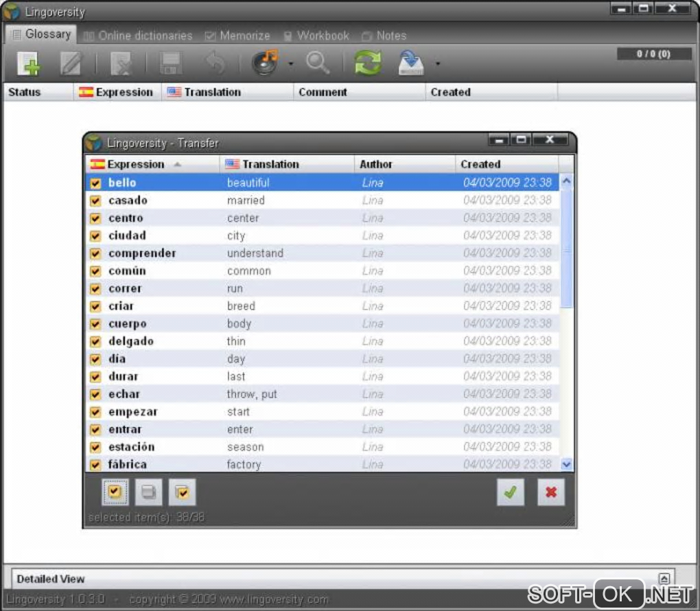Screen dimensions: 700x611
Task: Click the invert selection button
Action: tap(182, 492)
